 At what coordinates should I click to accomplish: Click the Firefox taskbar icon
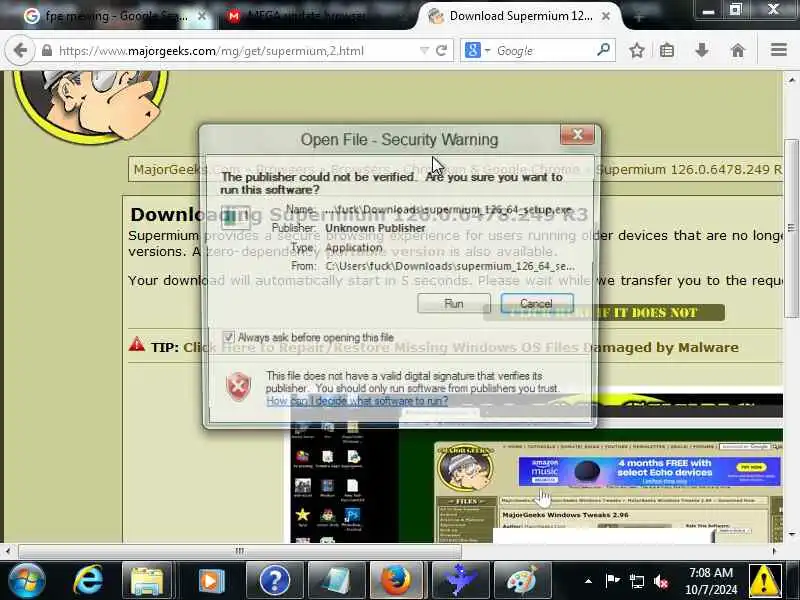(x=396, y=581)
